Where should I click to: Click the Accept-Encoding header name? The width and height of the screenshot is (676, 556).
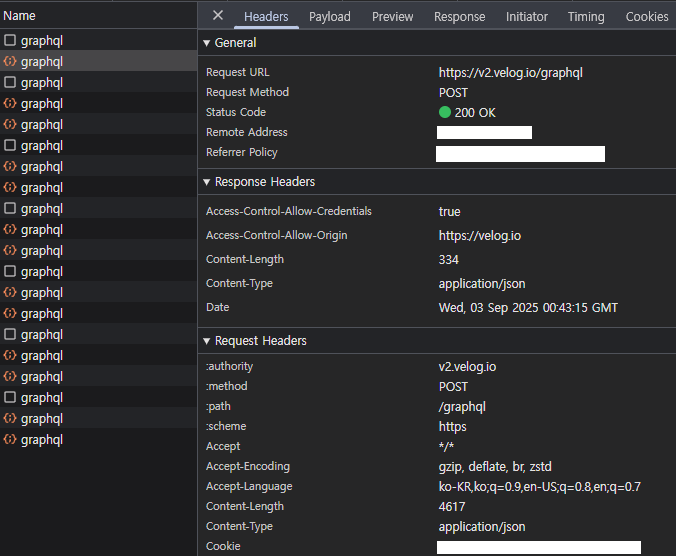(x=248, y=466)
